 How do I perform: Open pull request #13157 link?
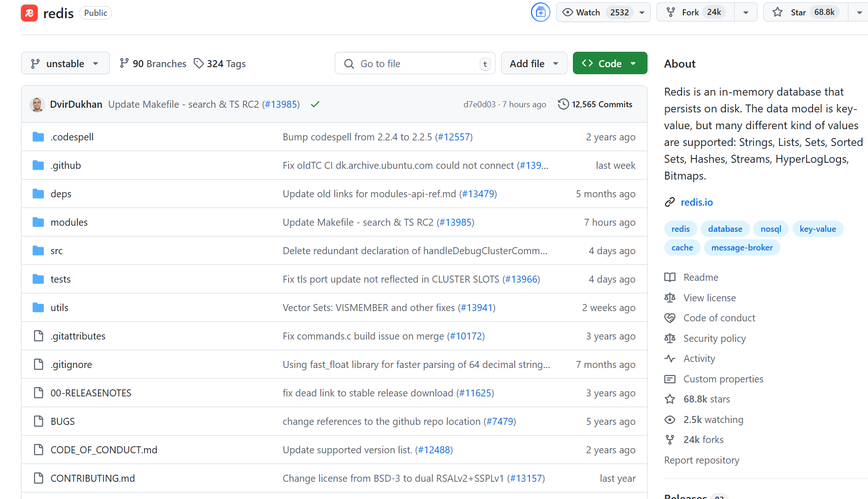click(526, 478)
